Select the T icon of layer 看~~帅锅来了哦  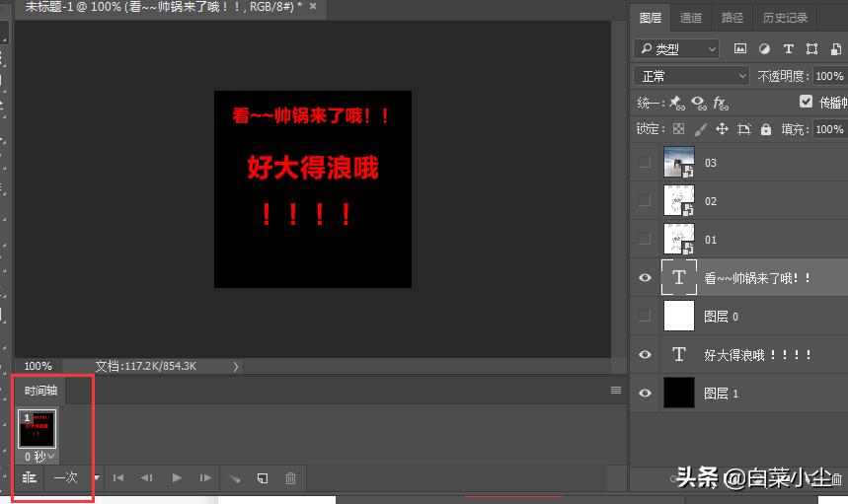[679, 278]
